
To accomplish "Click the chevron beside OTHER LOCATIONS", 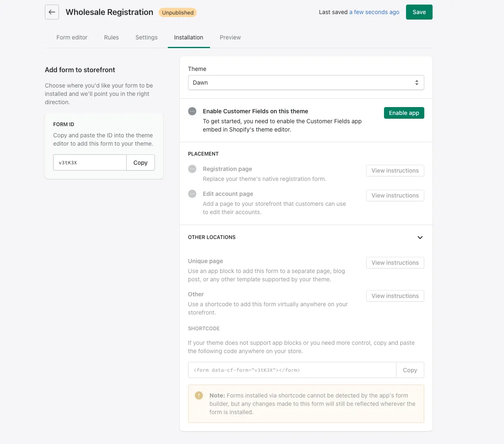I will (x=420, y=237).
